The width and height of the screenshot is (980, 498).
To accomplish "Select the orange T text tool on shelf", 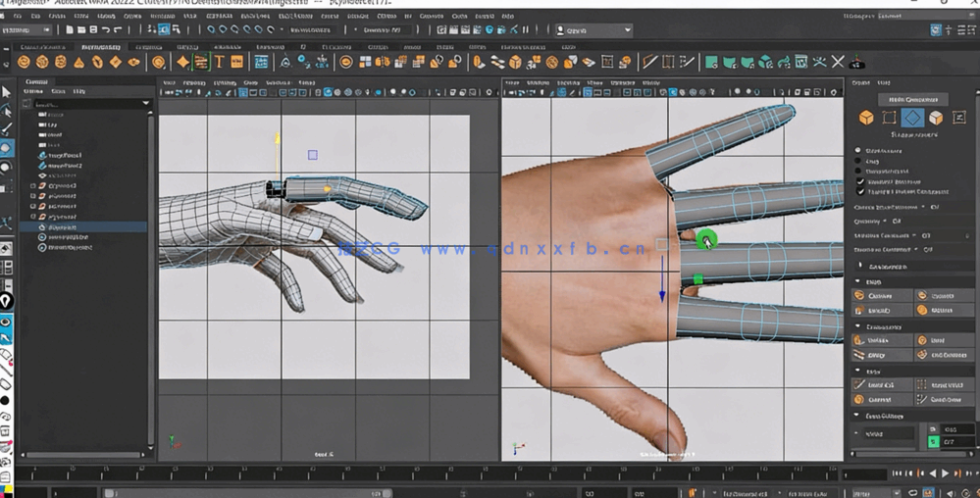I will (x=220, y=62).
